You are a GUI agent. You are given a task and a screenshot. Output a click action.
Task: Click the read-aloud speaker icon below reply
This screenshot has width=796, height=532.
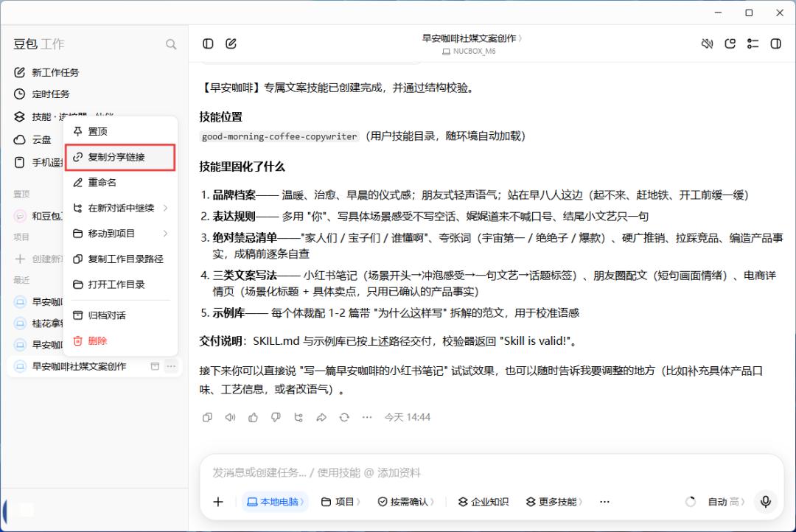pos(230,417)
